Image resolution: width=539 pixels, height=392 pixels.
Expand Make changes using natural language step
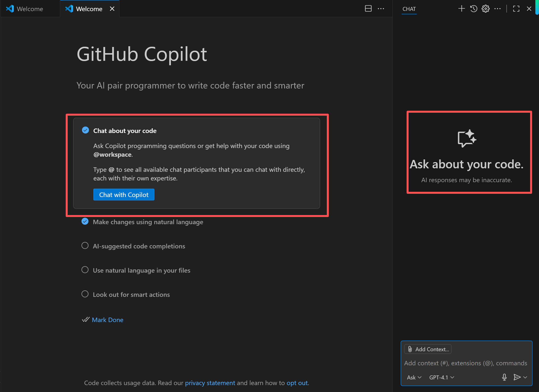coord(148,222)
